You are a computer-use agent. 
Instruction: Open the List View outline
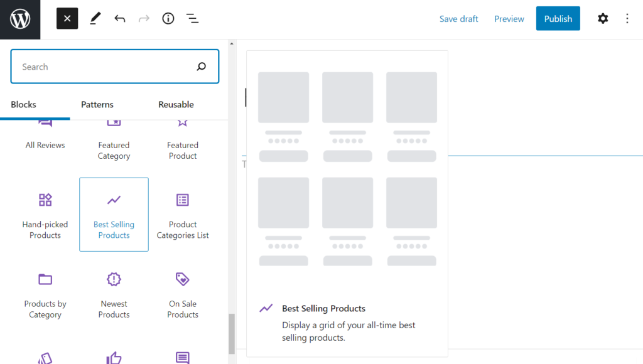point(192,18)
